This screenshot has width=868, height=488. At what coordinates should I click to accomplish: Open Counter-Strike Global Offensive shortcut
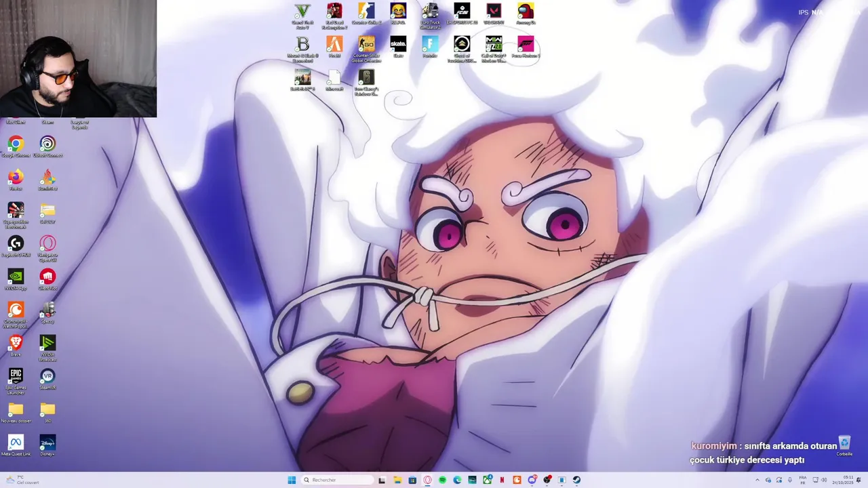coord(366,49)
